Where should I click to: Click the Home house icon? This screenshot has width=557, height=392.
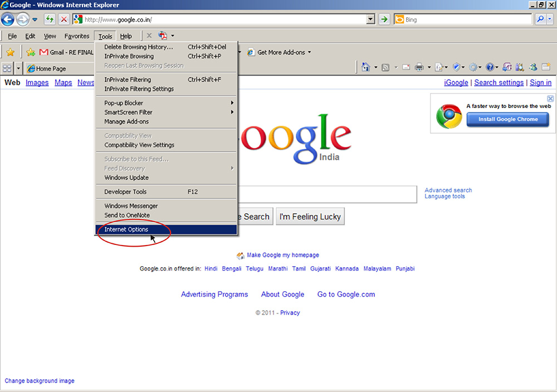[365, 67]
